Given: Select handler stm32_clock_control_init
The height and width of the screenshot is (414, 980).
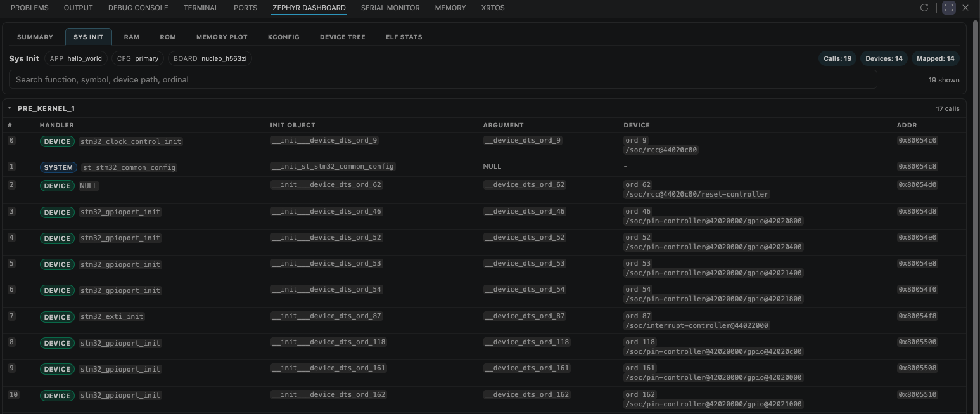Looking at the screenshot, I should 131,141.
